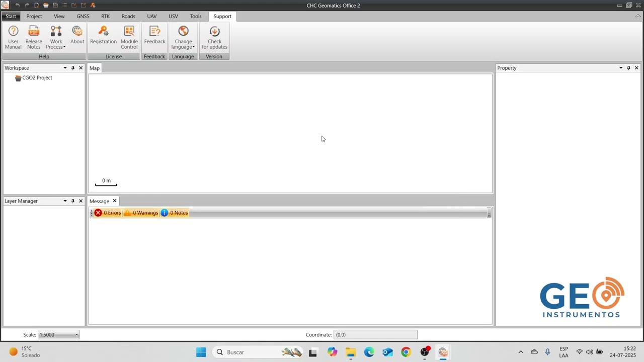
Task: Click the ESP LAA language indicator
Action: (563, 352)
